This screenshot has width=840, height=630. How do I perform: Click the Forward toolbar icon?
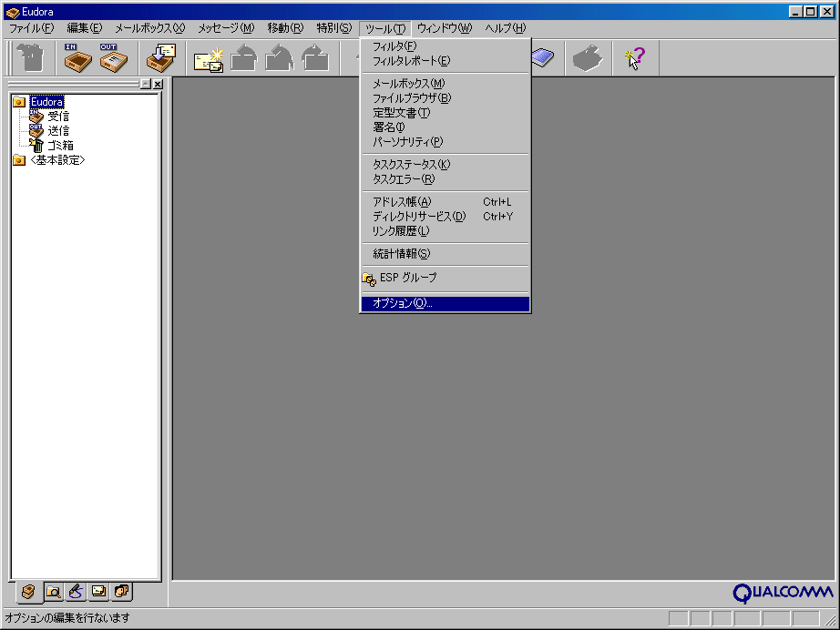[315, 57]
